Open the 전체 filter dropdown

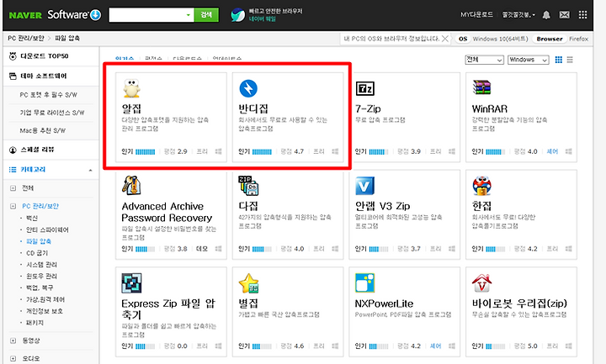[484, 60]
